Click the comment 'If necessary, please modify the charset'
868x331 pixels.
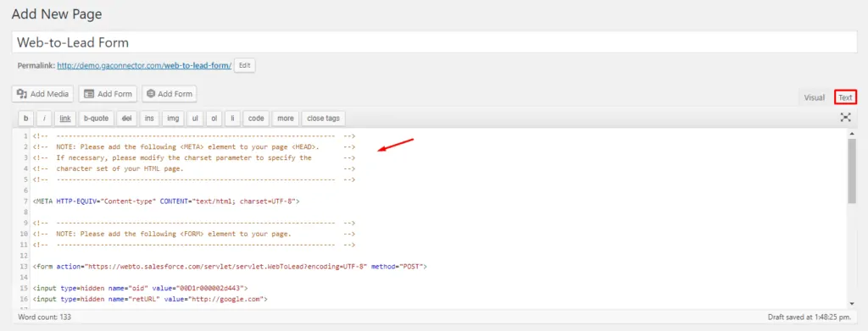pos(194,157)
